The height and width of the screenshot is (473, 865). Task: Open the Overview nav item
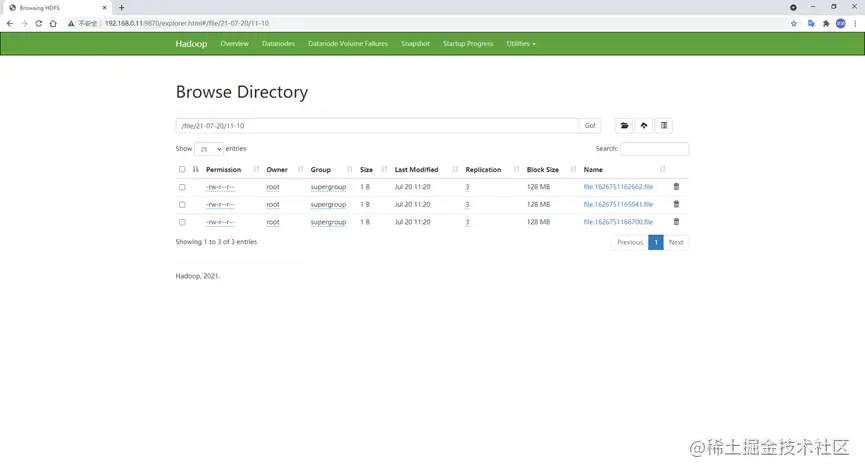tap(234, 44)
